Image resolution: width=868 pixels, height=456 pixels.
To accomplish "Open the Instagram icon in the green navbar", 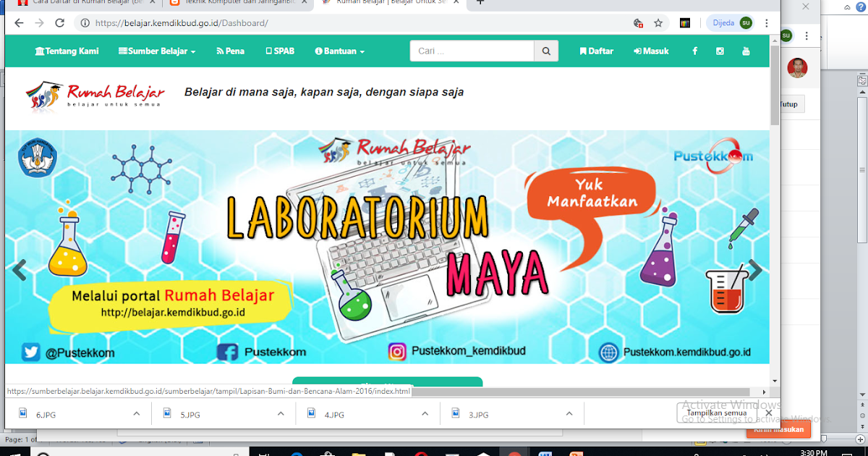I will (x=720, y=51).
